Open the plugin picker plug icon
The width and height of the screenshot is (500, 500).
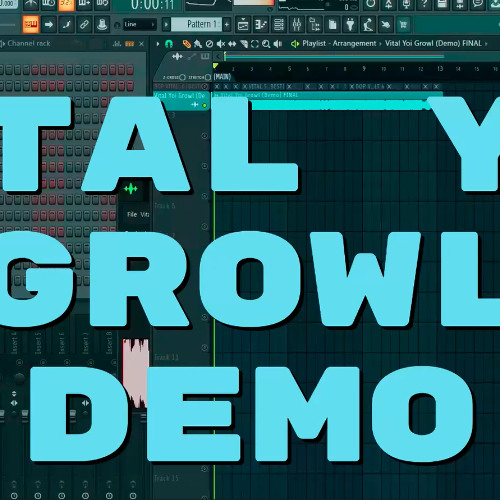pos(350,25)
